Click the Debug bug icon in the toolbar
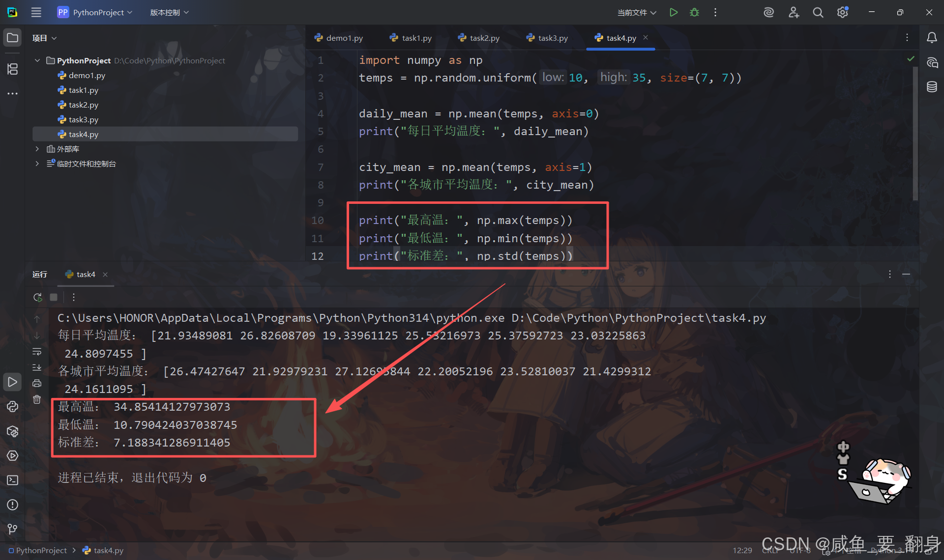This screenshot has width=944, height=560. pos(694,12)
